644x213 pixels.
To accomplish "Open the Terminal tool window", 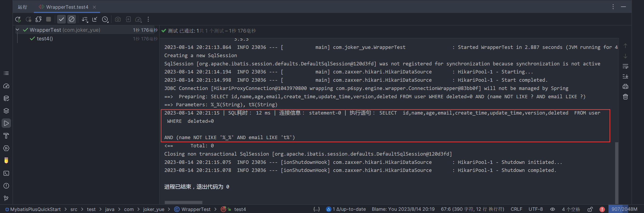I will pos(6,173).
